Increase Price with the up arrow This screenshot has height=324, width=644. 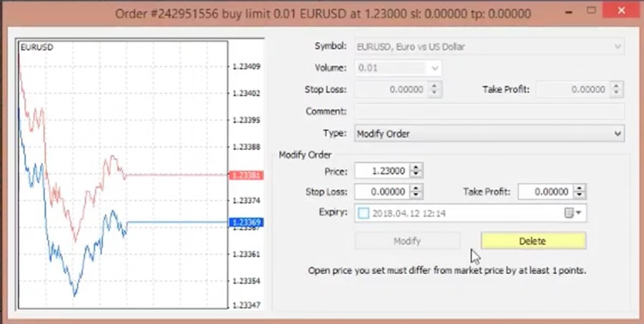[x=416, y=167]
